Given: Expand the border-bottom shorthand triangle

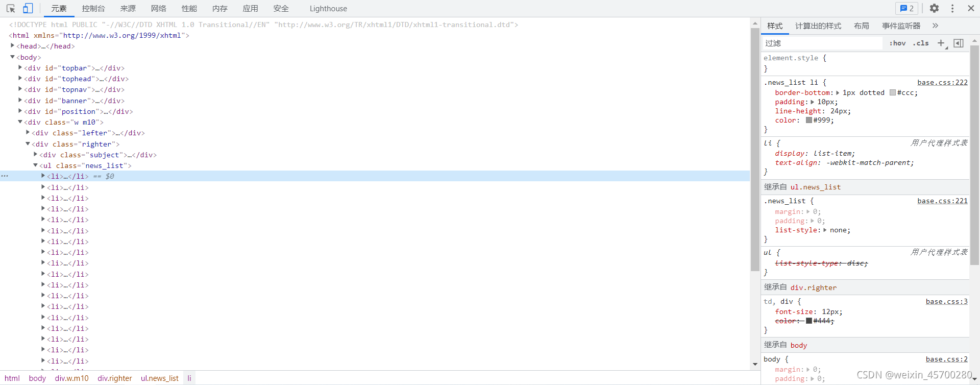Looking at the screenshot, I should [838, 92].
